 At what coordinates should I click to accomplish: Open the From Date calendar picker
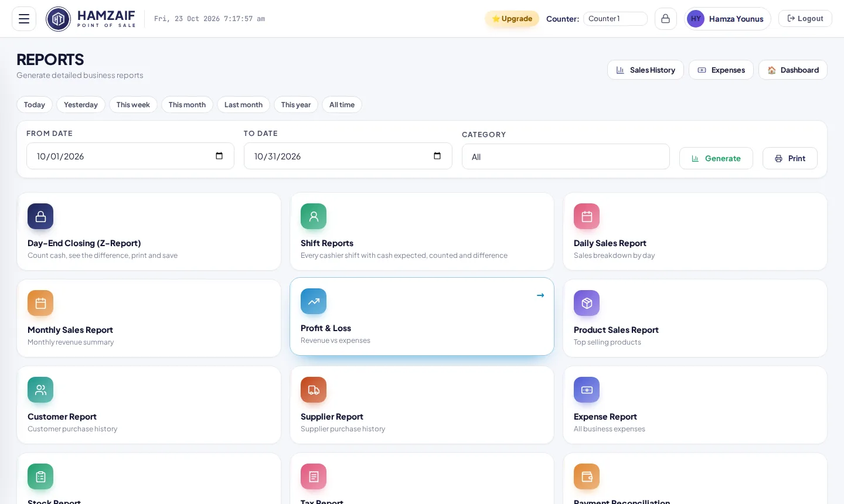(219, 156)
